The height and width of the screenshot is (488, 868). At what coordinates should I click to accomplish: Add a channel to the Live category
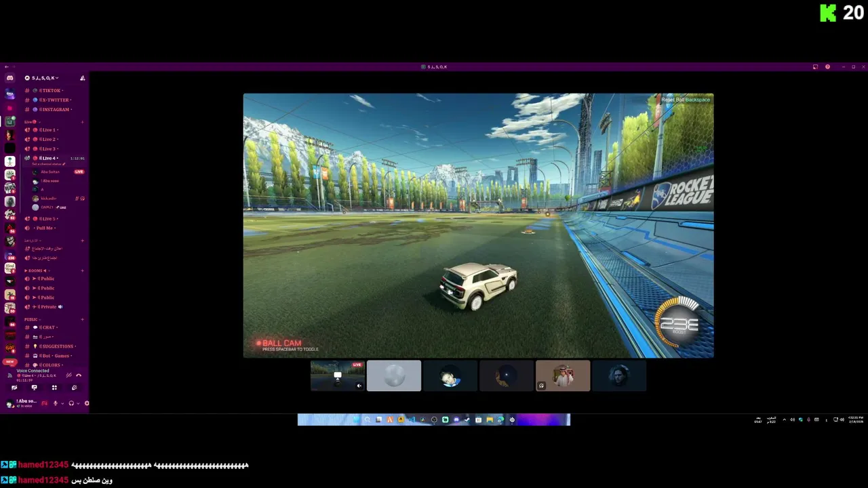click(83, 122)
